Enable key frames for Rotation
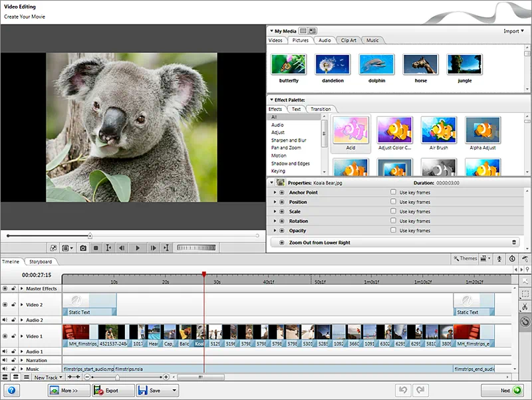 point(393,221)
